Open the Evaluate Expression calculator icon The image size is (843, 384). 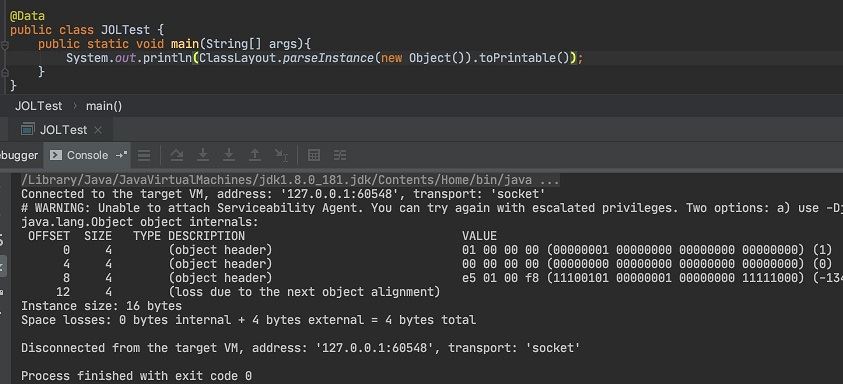pos(314,155)
